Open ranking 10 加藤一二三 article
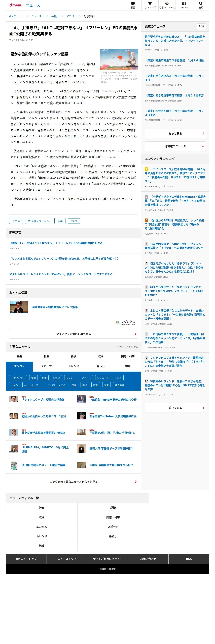Screen dimensions: 215x644 click(x=175, y=385)
